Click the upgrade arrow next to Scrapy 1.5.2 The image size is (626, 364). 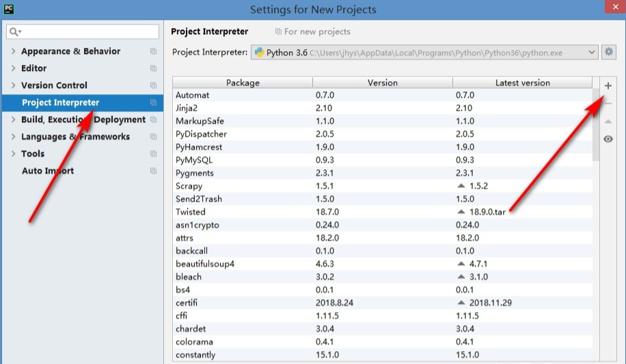coord(461,186)
